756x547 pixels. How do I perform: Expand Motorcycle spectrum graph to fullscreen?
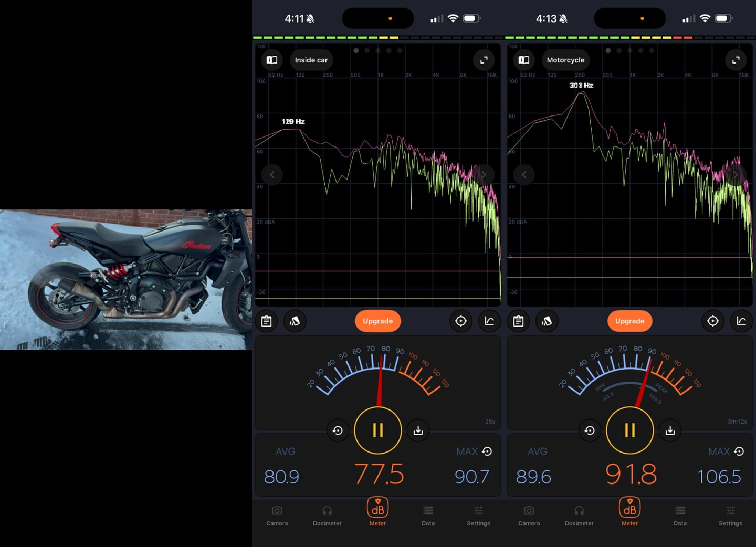pyautogui.click(x=736, y=60)
